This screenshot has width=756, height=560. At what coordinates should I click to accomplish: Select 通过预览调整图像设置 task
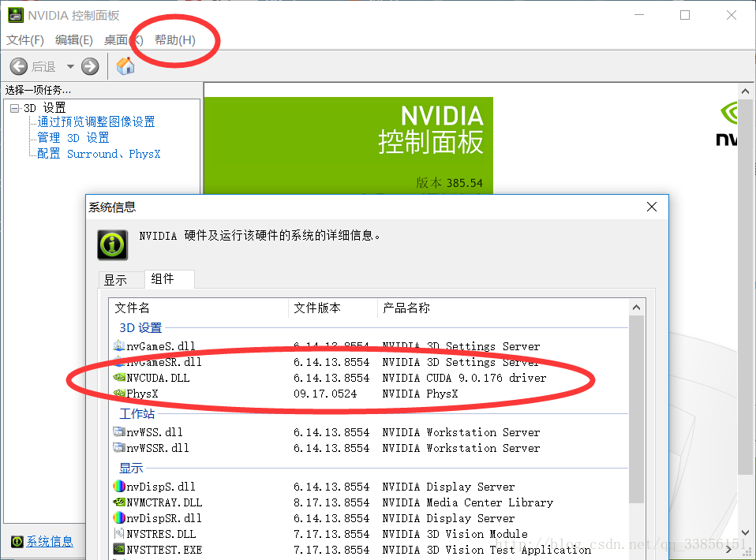click(96, 122)
